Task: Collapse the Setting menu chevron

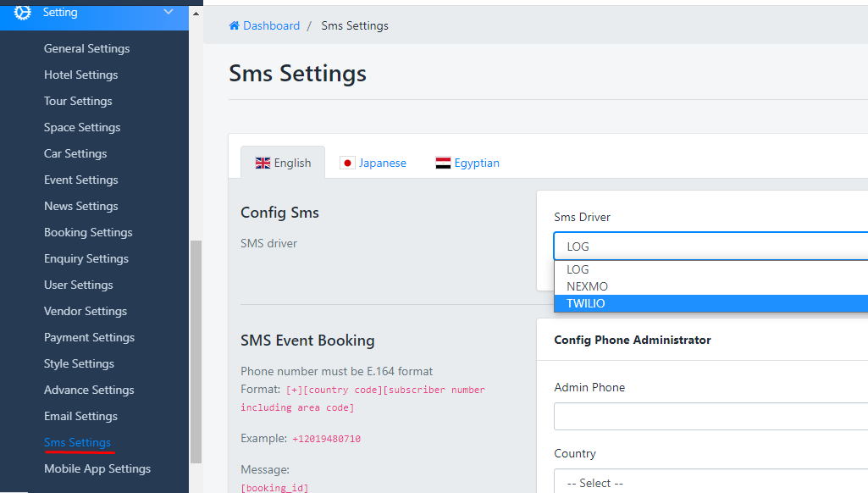Action: pyautogui.click(x=169, y=12)
